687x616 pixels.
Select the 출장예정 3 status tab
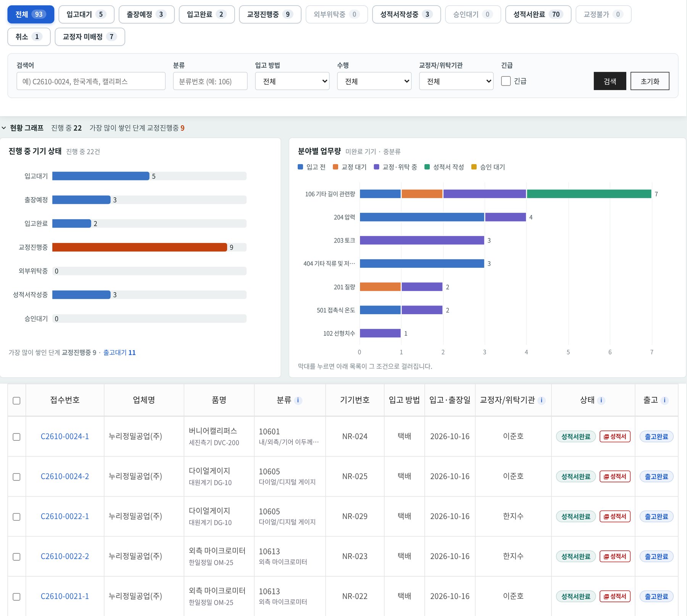(147, 15)
